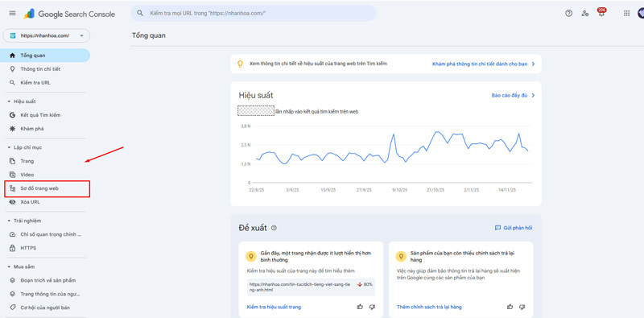Open Trang thông tin của người bán
The height and width of the screenshot is (318, 644).
[x=45, y=294]
